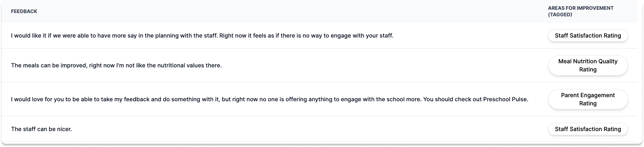The width and height of the screenshot is (644, 147).
Task: Click Staff Satisfaction Rating tag beside 'staff can be nicer'
Action: coord(588,129)
